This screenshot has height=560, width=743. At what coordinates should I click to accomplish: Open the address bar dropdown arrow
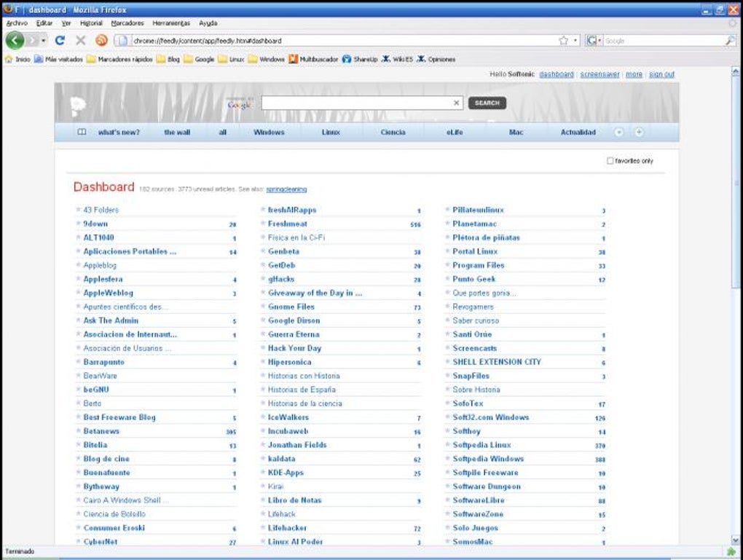(575, 41)
